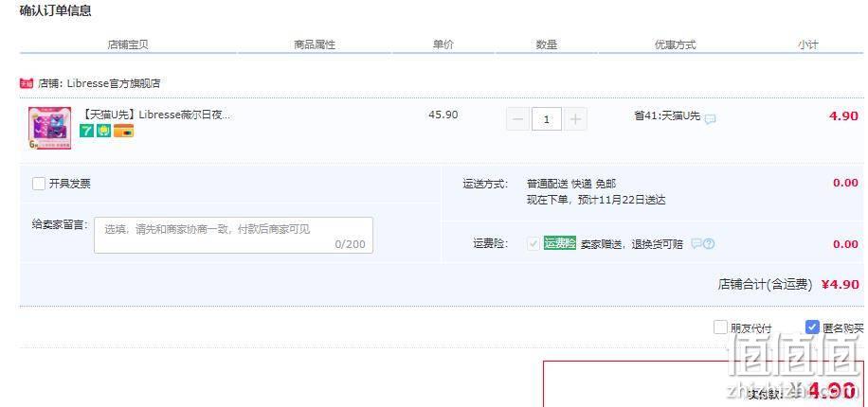Click the 确认订单信息 heading
This screenshot has height=407, width=868.
pos(55,10)
